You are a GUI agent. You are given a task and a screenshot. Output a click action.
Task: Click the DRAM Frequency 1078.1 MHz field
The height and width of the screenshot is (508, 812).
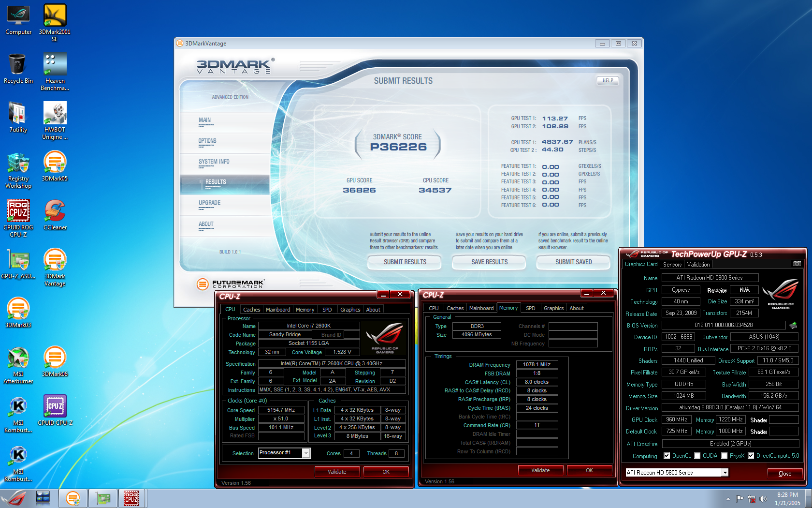(x=536, y=365)
